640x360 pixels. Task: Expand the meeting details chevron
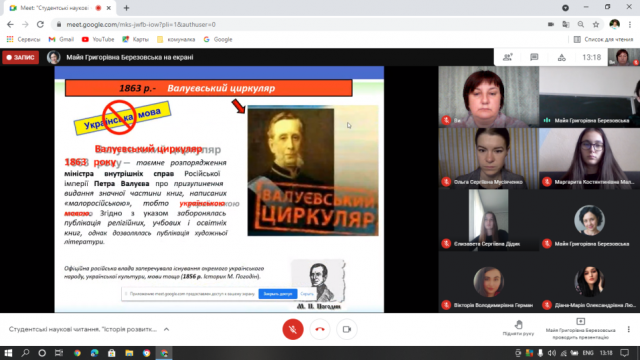167,329
